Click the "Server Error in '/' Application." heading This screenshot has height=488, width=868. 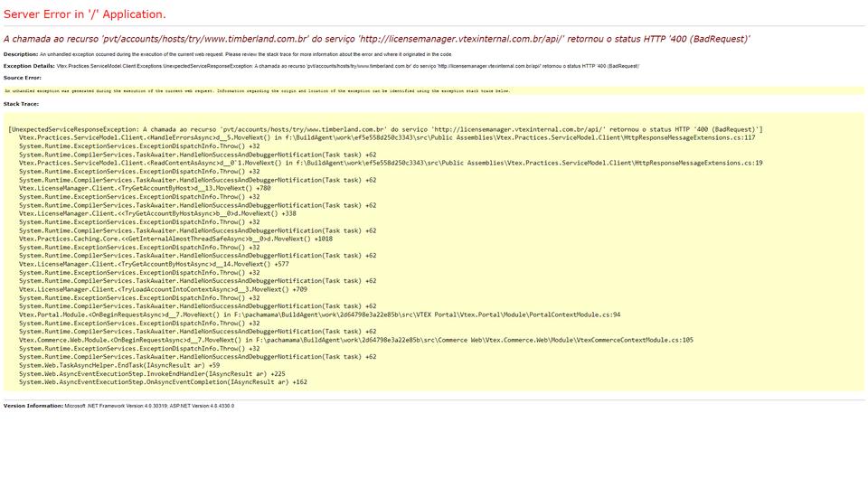85,14
